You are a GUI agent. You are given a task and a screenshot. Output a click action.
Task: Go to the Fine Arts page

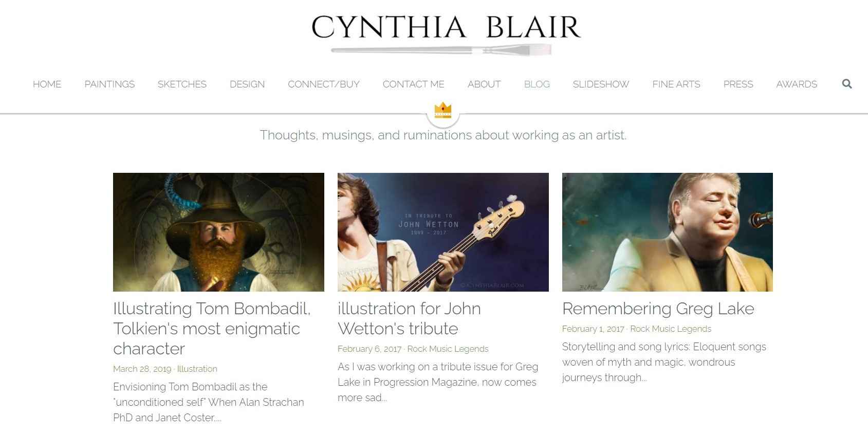click(676, 84)
